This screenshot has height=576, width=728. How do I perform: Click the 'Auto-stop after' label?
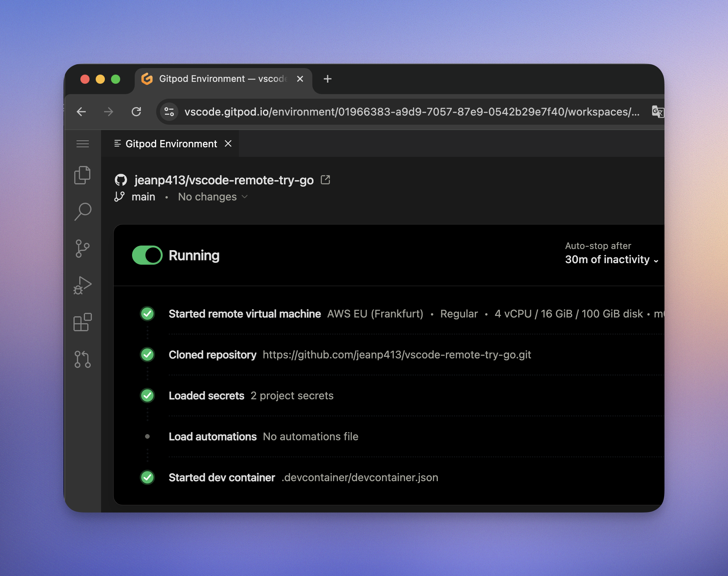click(x=598, y=246)
